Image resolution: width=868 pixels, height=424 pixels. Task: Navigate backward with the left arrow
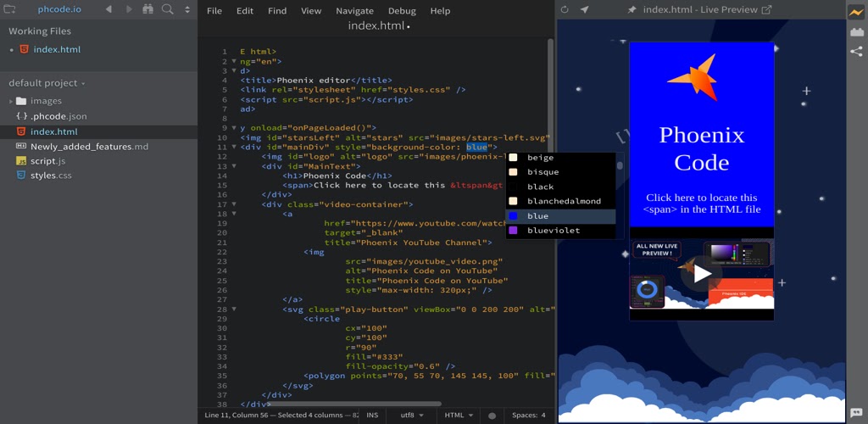108,10
